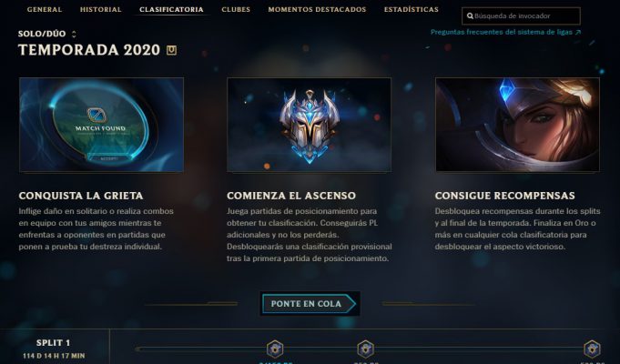Select the last split reward chest icon
The width and height of the screenshot is (620, 364).
point(592,349)
